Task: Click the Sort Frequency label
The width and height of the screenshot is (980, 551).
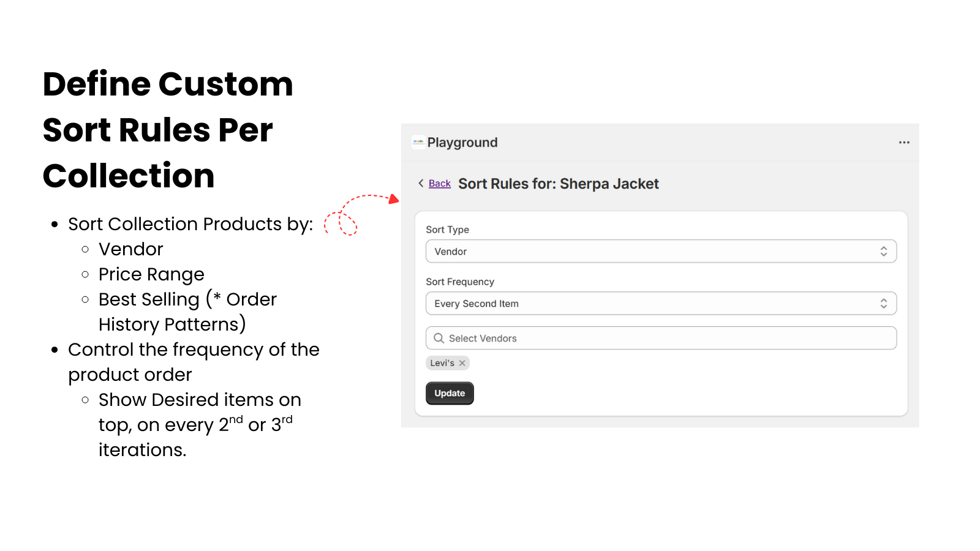Action: pyautogui.click(x=460, y=282)
